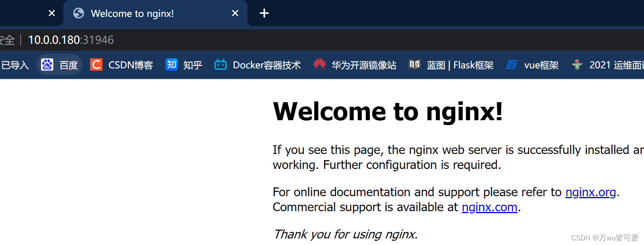
Task: Open the 蓝图 | Flask框架 bookmark
Action: coord(451,65)
